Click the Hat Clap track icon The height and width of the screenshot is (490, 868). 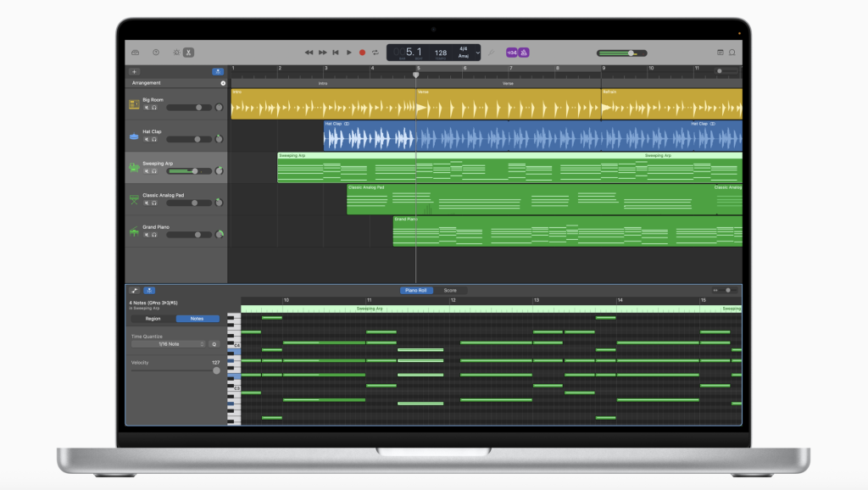pyautogui.click(x=133, y=136)
